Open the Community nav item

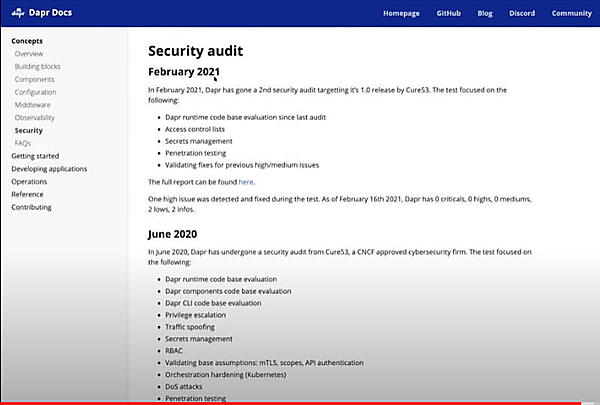point(571,14)
